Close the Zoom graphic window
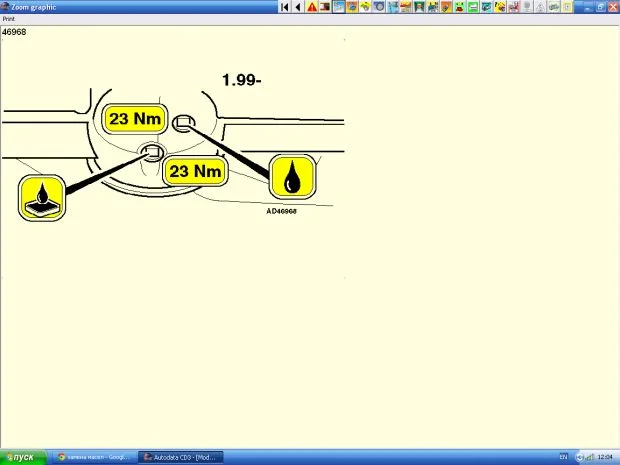Screen dimensions: 620x465 click(x=613, y=6)
